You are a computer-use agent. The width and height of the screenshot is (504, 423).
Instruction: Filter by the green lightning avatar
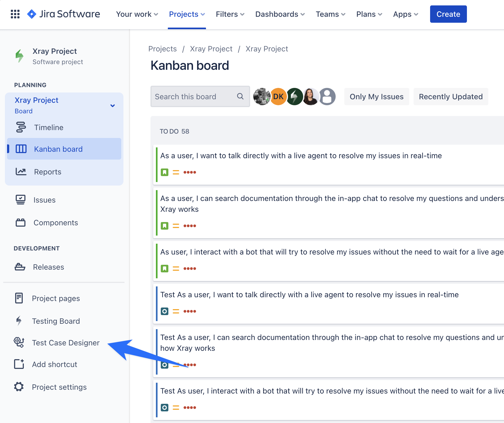pos(295,97)
